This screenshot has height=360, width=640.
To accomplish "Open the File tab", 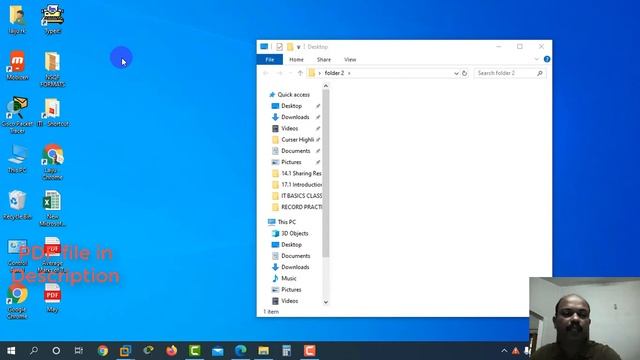I will (x=270, y=60).
